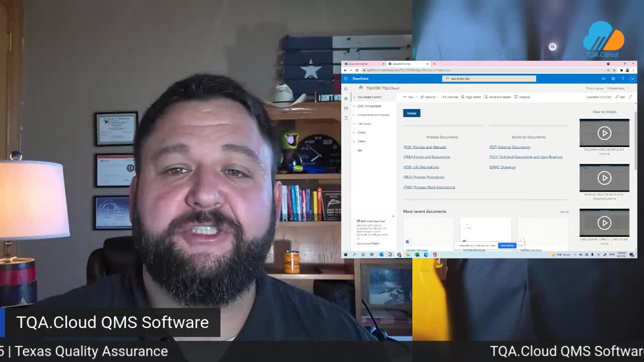The image size is (644, 362).
Task: Open a new browser tab
Action: click(434, 64)
